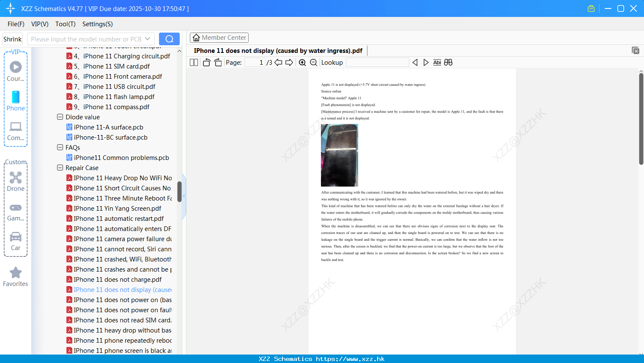Open '5、iPhone 11 SIM card.pdf'
This screenshot has width=644, height=363.
pyautogui.click(x=108, y=66)
